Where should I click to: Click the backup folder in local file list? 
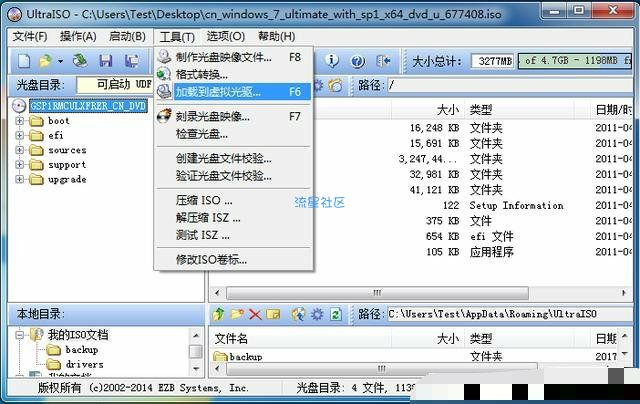(x=245, y=357)
